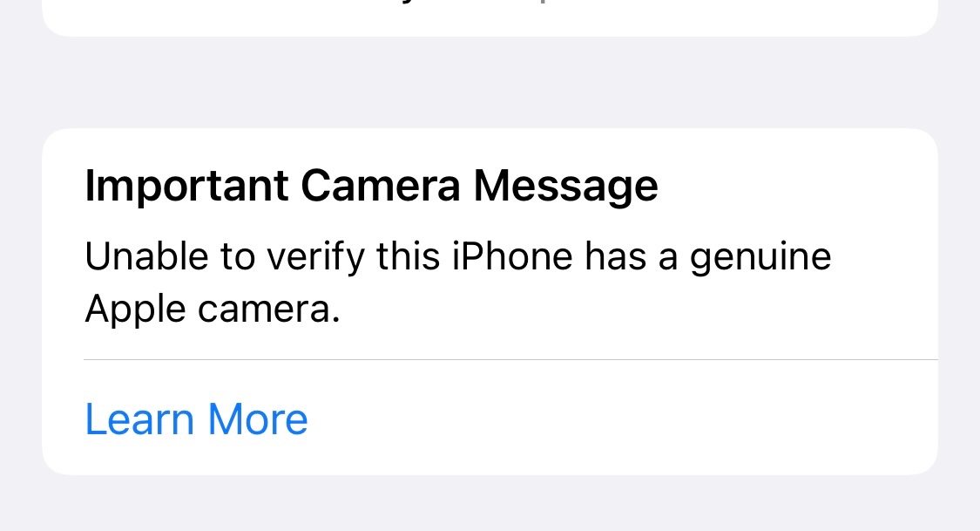Screen dimensions: 980x531
Task: Tap the gray gap between the two cards
Action: pyautogui.click(x=490, y=83)
